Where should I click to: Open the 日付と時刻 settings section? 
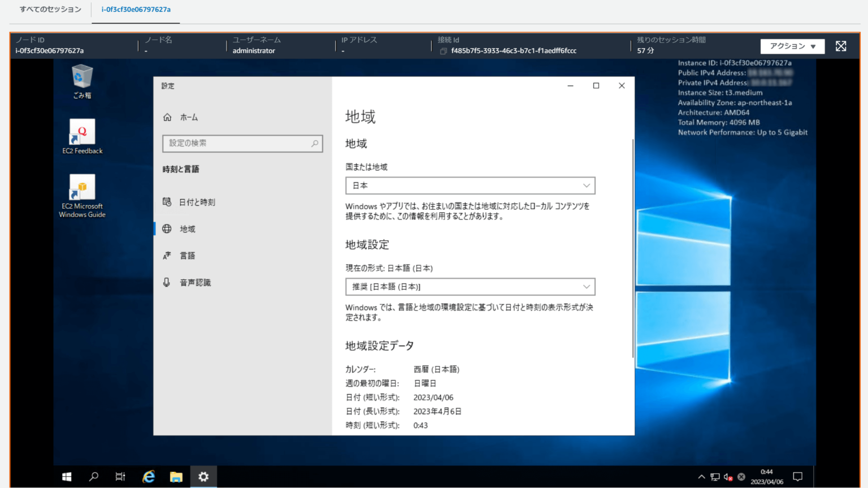pos(196,202)
